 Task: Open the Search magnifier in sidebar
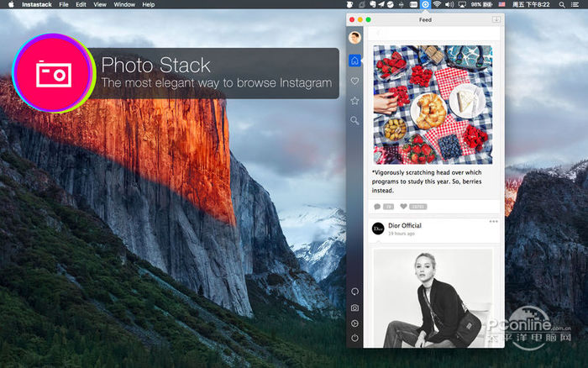coord(354,120)
